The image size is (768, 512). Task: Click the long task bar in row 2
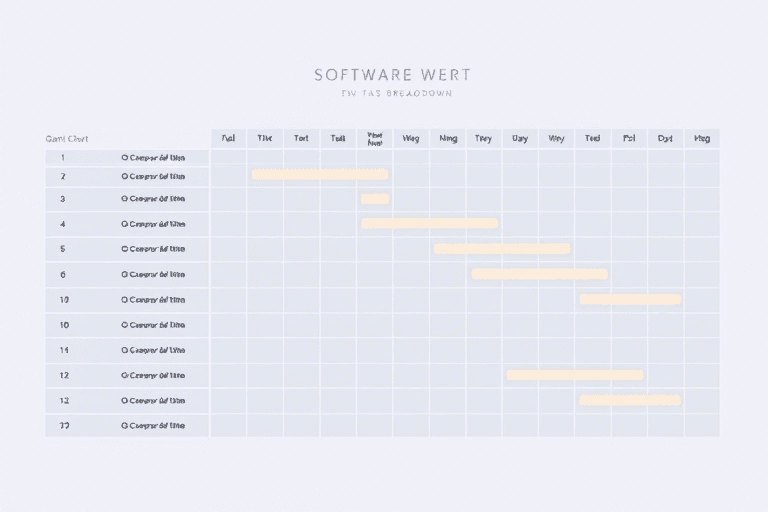point(319,174)
